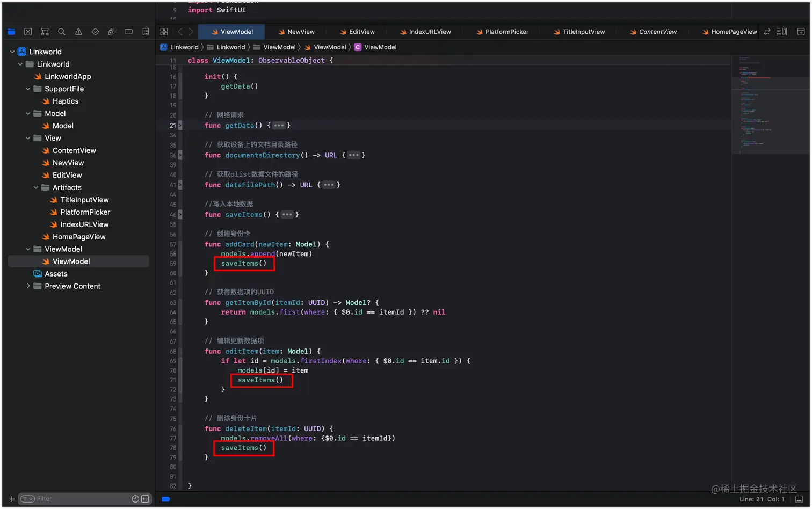Unfold the saveItems() function ribbon
The image size is (812, 509).
(x=180, y=214)
